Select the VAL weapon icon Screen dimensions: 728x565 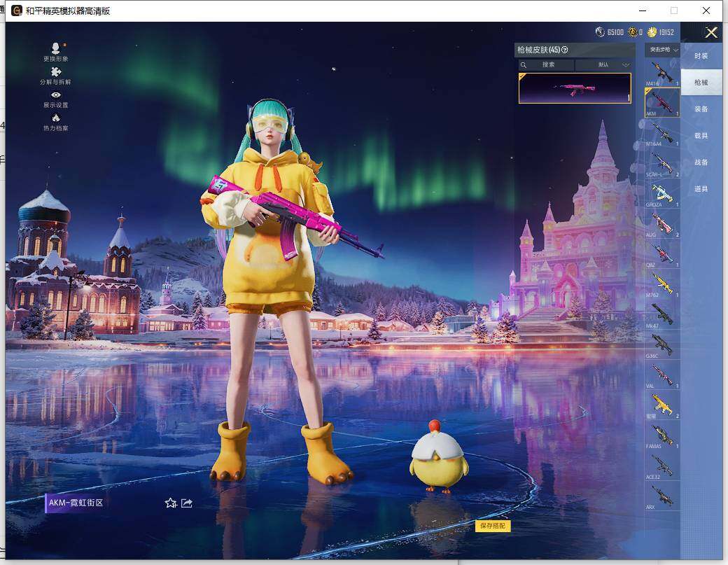pyautogui.click(x=662, y=375)
